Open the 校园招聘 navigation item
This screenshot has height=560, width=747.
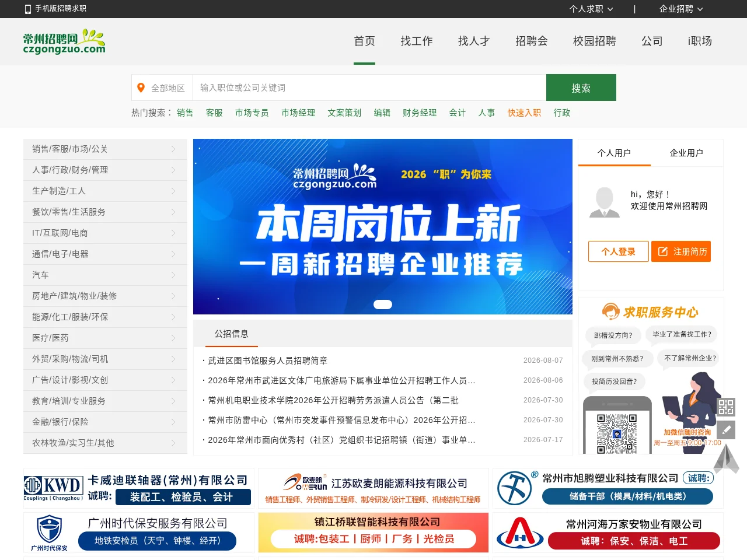tap(595, 41)
